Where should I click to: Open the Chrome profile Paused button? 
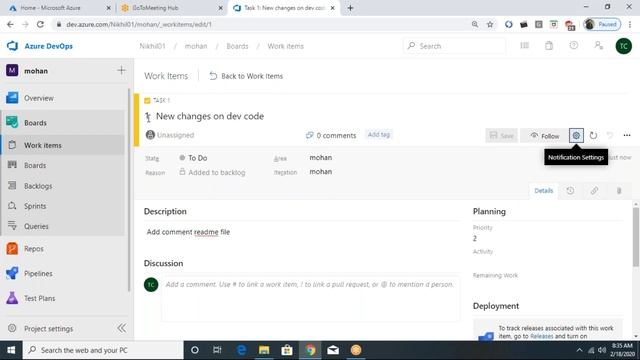[602, 24]
